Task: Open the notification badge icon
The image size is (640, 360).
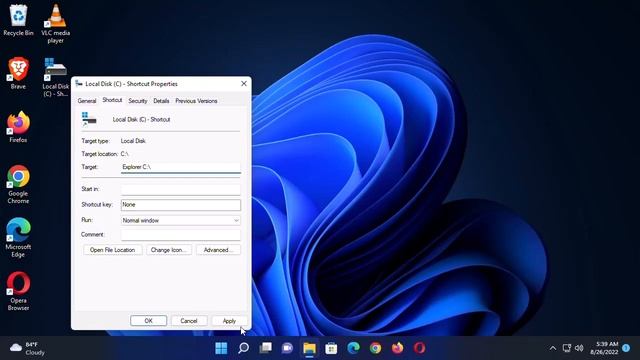Action: 626,348
